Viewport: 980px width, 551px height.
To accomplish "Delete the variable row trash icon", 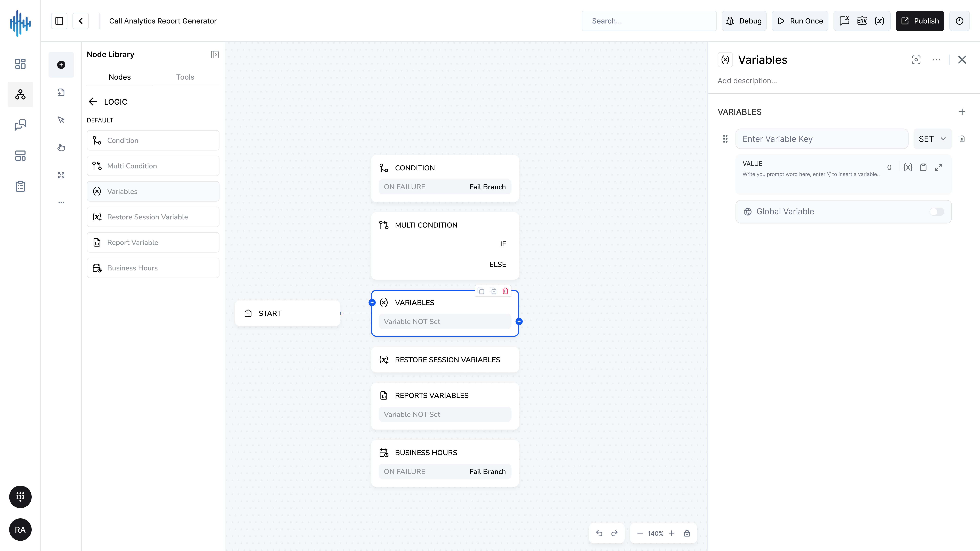I will pos(962,139).
